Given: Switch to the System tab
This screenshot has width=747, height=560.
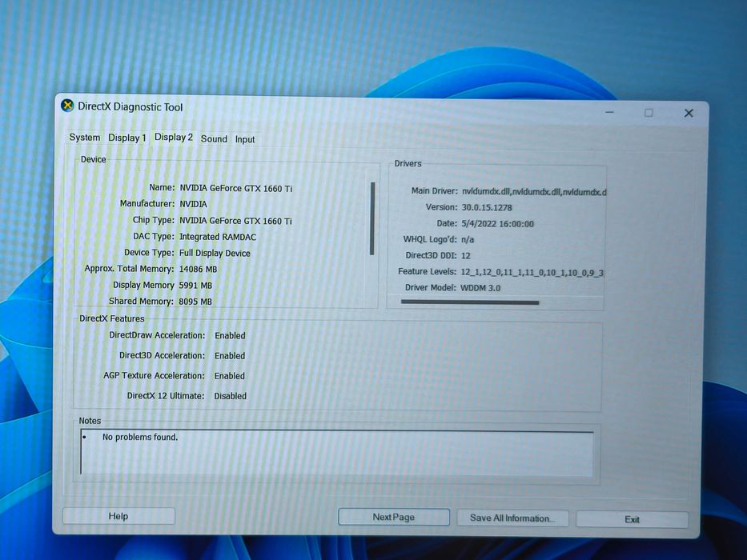Looking at the screenshot, I should 84,138.
